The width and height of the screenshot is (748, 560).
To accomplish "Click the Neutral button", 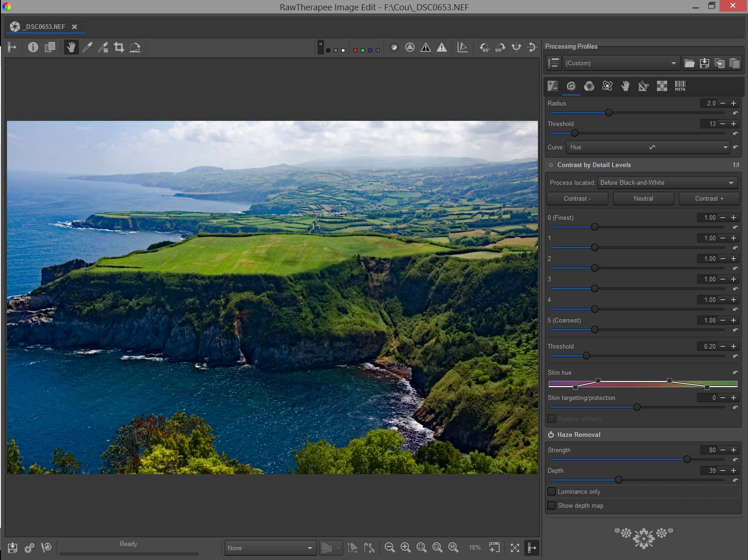I will pyautogui.click(x=643, y=198).
